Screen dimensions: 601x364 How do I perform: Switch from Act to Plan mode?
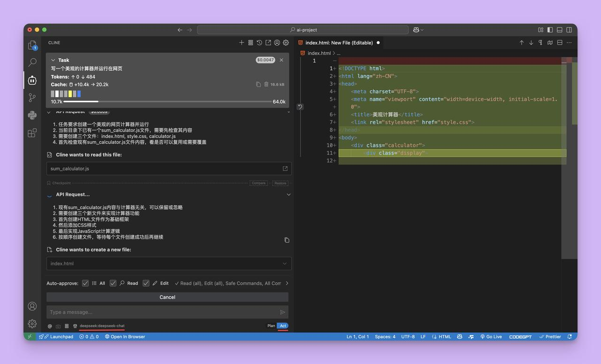pyautogui.click(x=271, y=326)
